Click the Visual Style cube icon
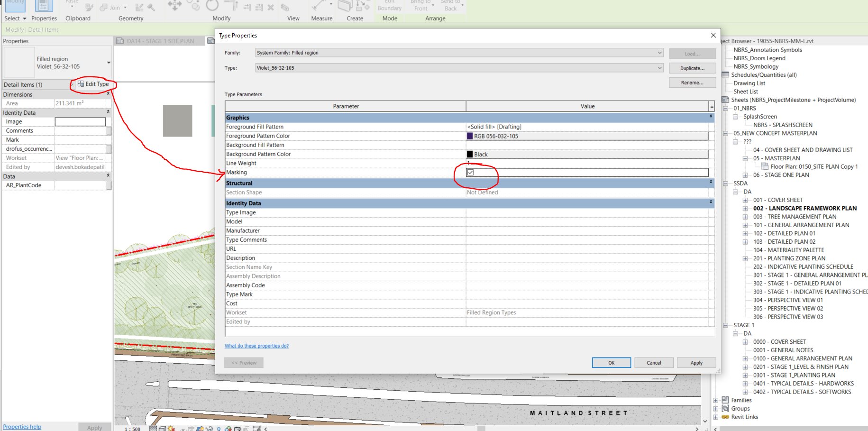The width and height of the screenshot is (868, 431). (163, 429)
